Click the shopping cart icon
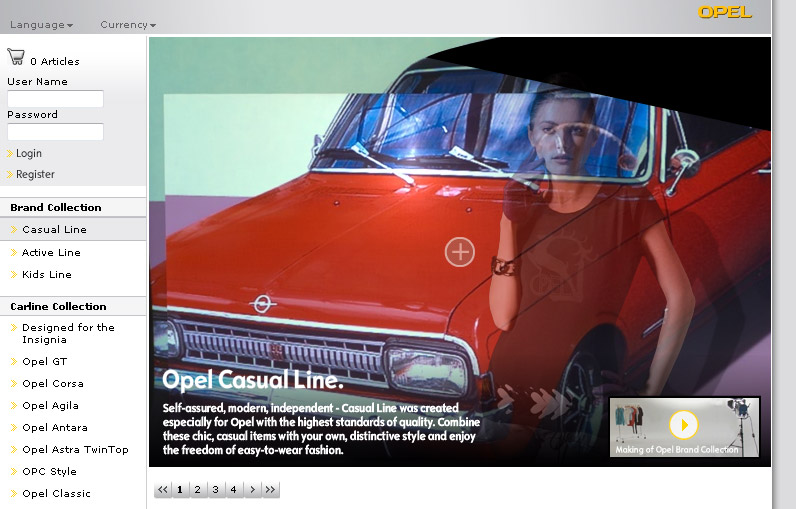Viewport: 796px width, 509px height. (15, 58)
